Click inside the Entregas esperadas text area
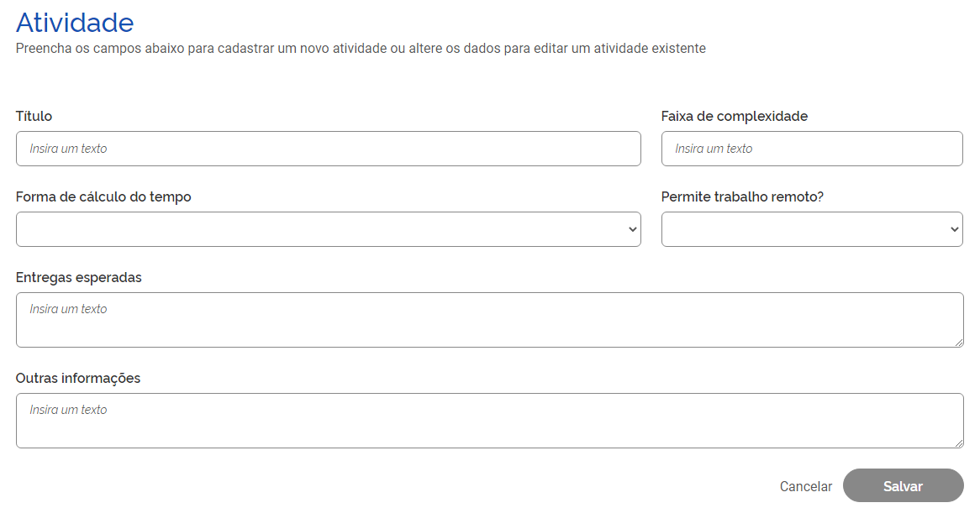 pos(489,320)
